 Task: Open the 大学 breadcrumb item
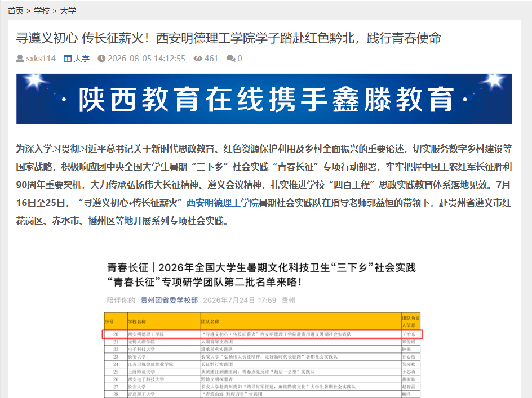tap(68, 11)
